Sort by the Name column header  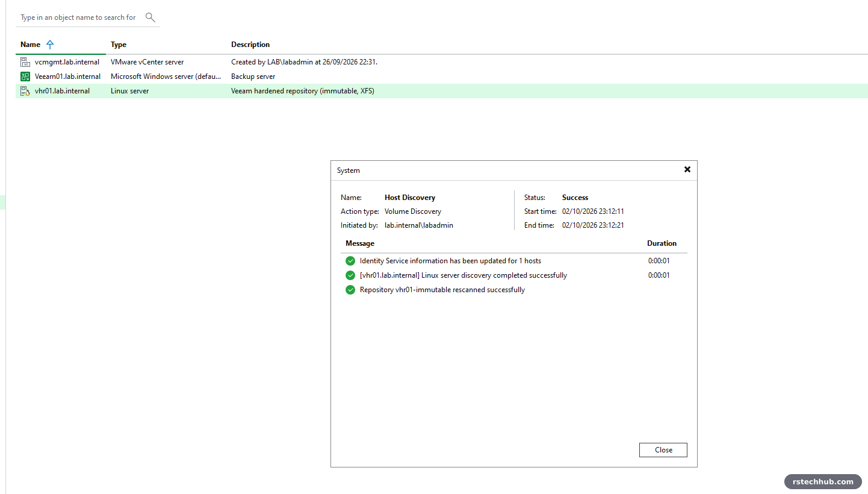30,45
